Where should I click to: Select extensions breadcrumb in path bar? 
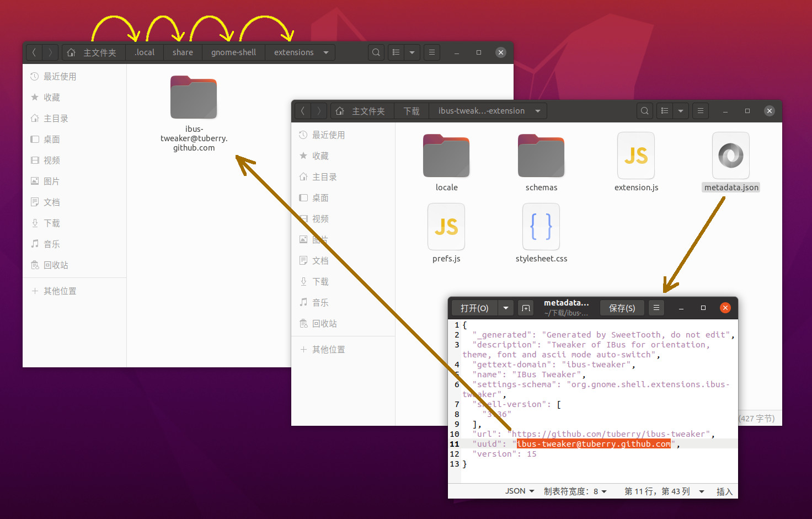293,52
